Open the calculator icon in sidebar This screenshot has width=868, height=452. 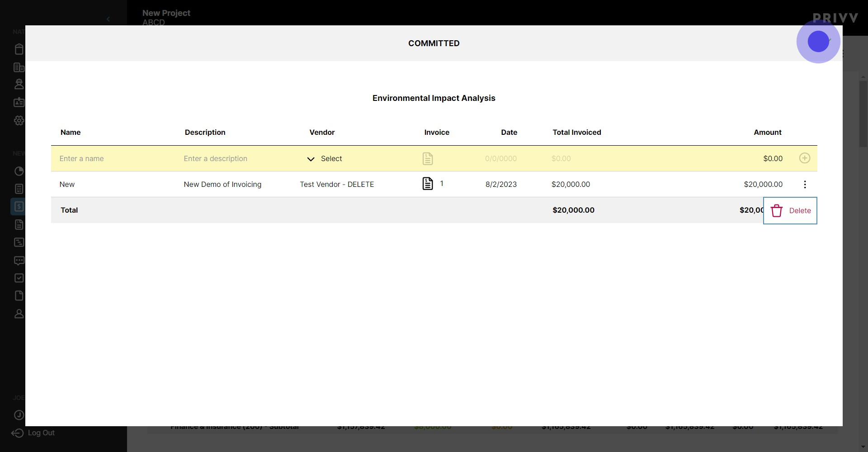(19, 189)
